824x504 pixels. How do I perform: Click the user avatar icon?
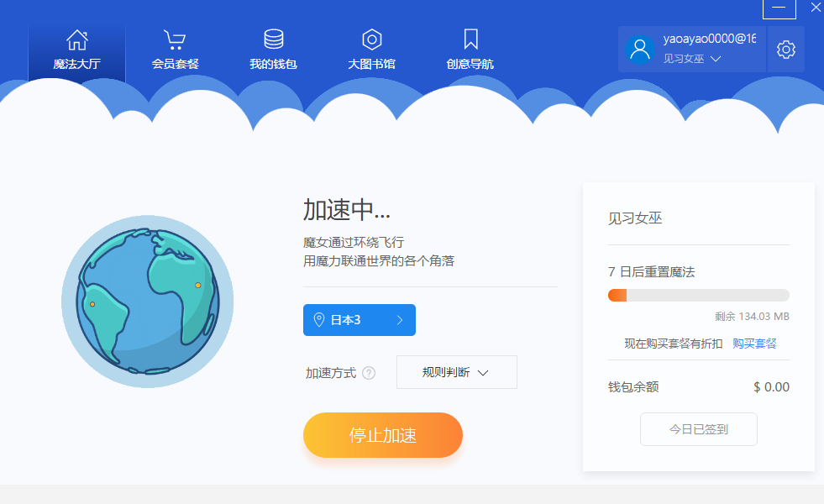639,50
